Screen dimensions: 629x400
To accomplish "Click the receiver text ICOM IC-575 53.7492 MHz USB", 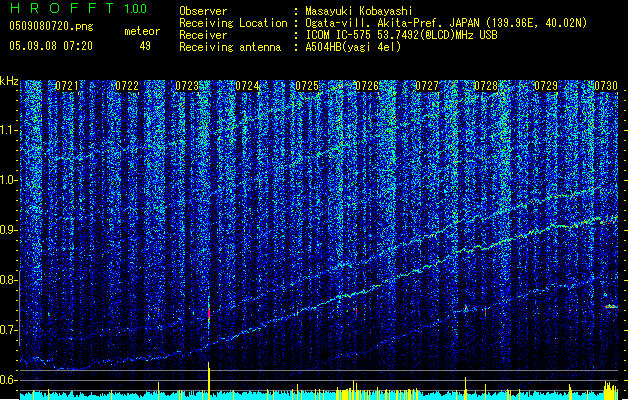I will [402, 35].
